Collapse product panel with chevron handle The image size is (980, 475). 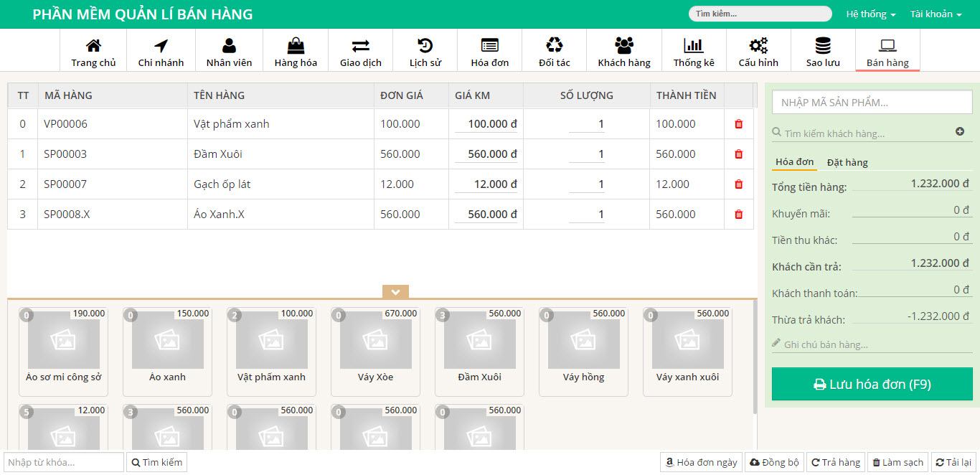(395, 292)
